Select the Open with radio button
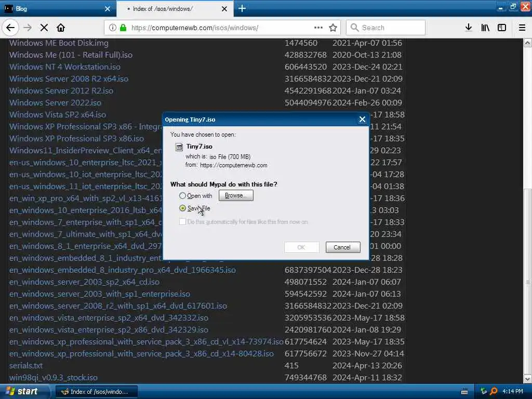 click(182, 196)
